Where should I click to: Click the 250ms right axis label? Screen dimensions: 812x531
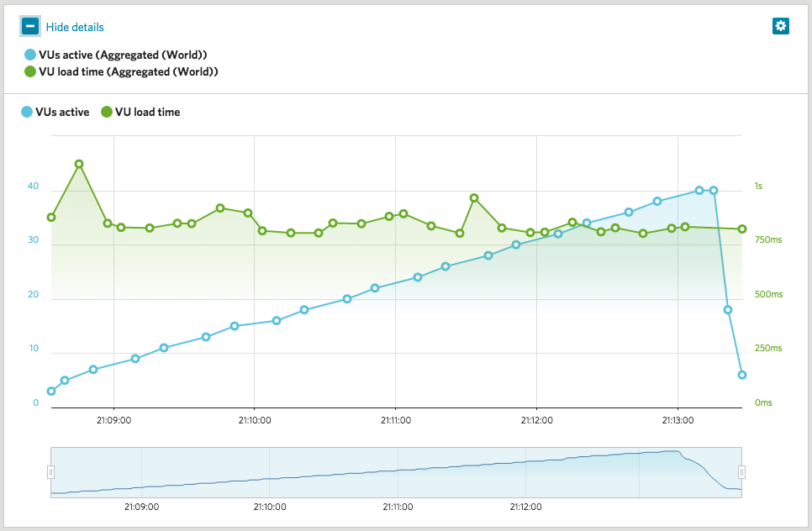click(x=768, y=349)
